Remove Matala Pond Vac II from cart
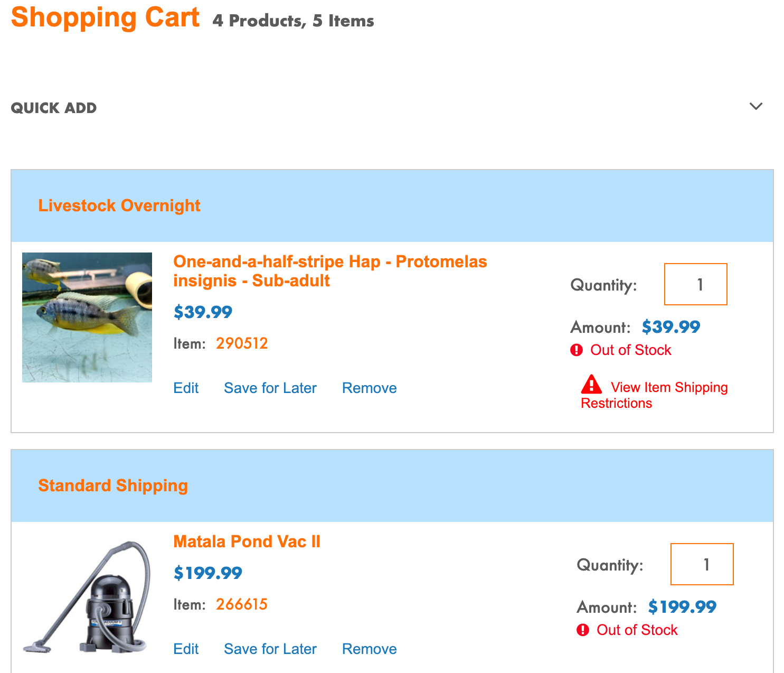 (x=369, y=649)
